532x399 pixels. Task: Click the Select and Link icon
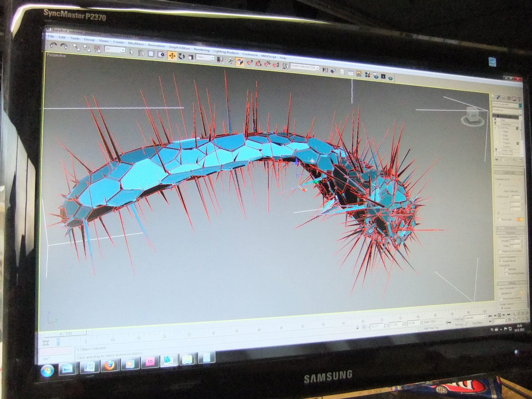pos(76,47)
